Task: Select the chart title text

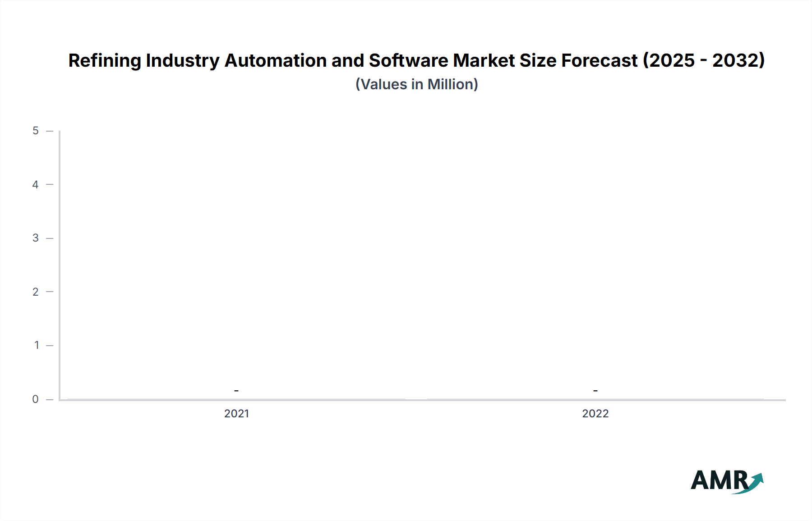Action: click(417, 60)
